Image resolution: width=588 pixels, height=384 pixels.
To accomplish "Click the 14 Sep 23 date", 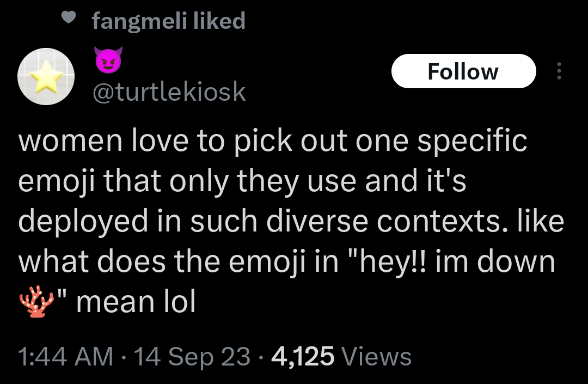I will point(192,357).
